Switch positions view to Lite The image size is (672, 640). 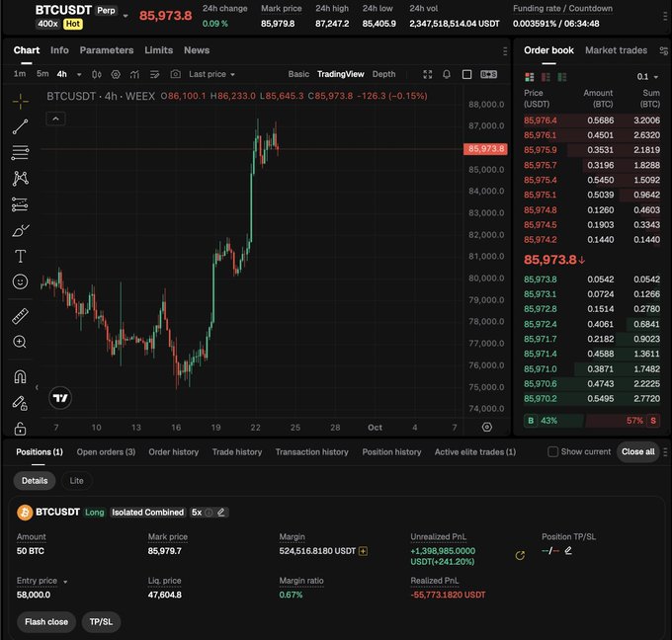(77, 481)
